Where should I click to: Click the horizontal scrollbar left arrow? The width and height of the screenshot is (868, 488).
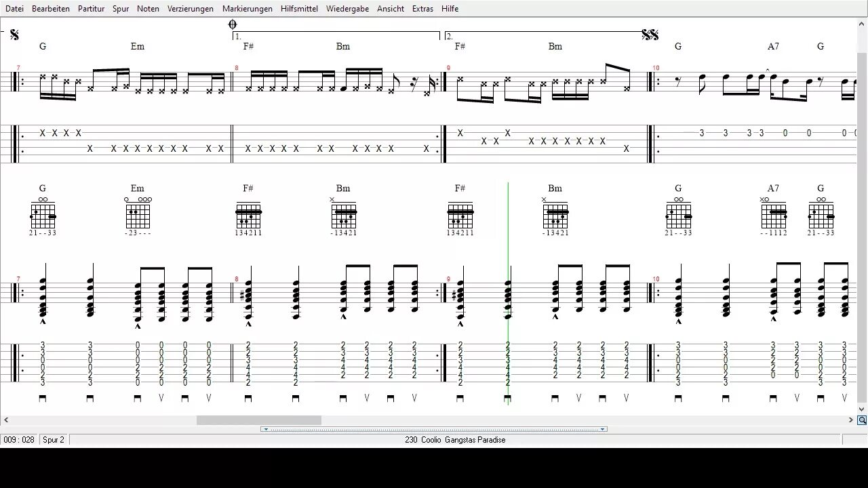(5, 420)
